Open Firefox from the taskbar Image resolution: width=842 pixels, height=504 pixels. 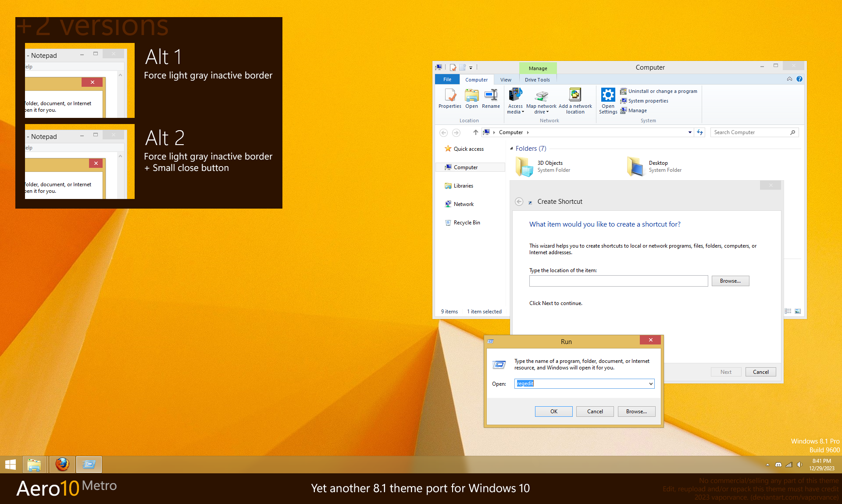[62, 464]
